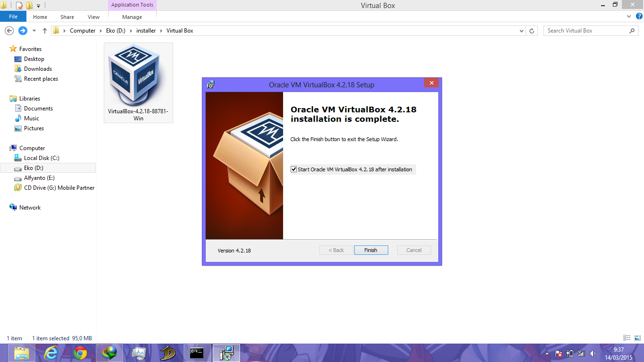Switch to the Share ribbon tab

(67, 17)
